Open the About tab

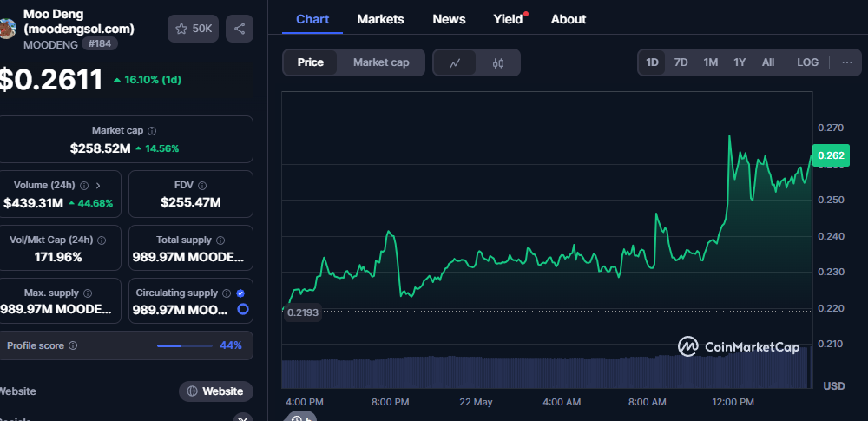(569, 19)
